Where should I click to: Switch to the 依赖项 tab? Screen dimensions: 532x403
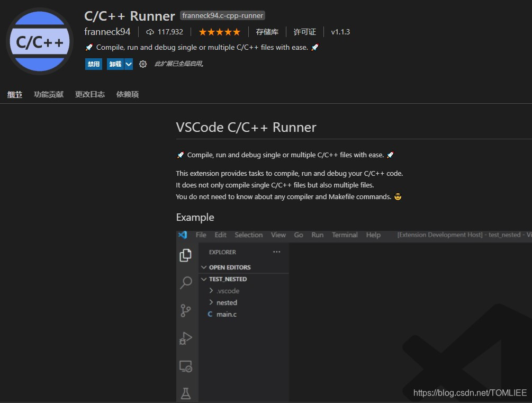point(128,94)
